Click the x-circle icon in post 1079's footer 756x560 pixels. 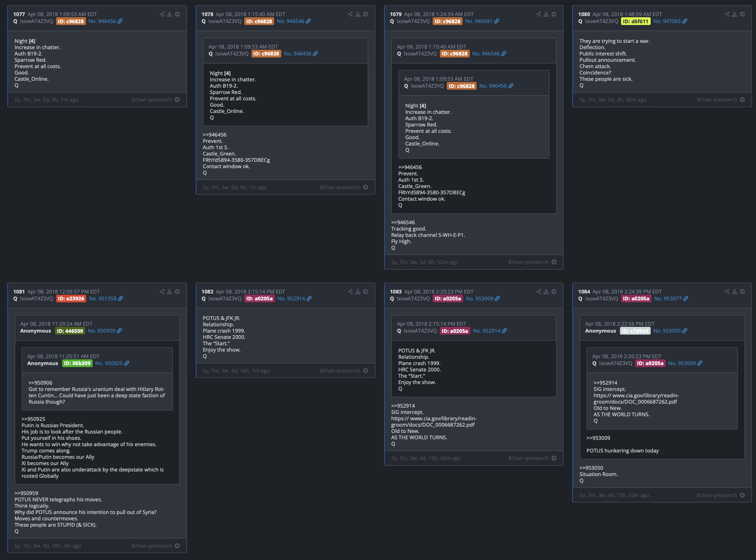click(x=554, y=262)
